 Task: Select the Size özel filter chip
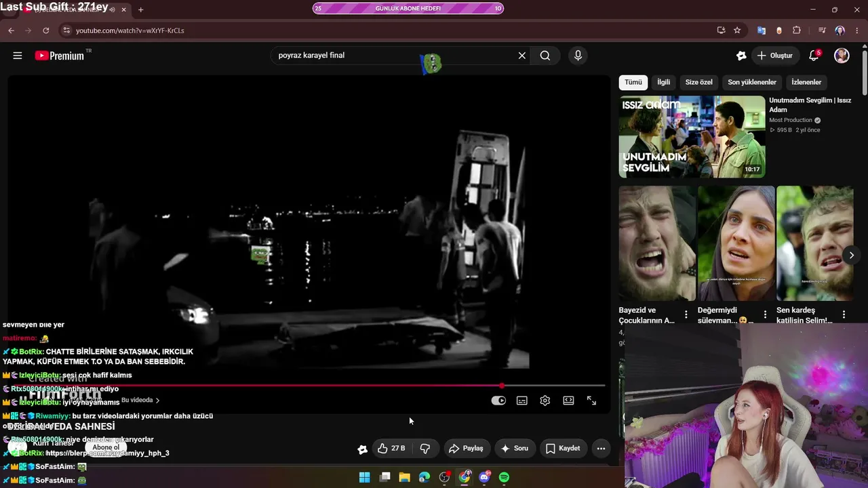[698, 82]
